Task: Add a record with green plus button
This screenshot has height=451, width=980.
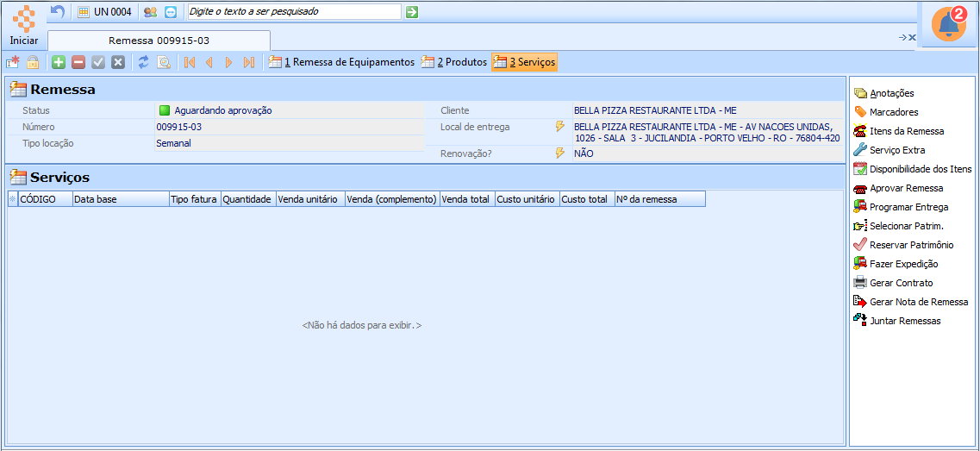Action: [59, 62]
